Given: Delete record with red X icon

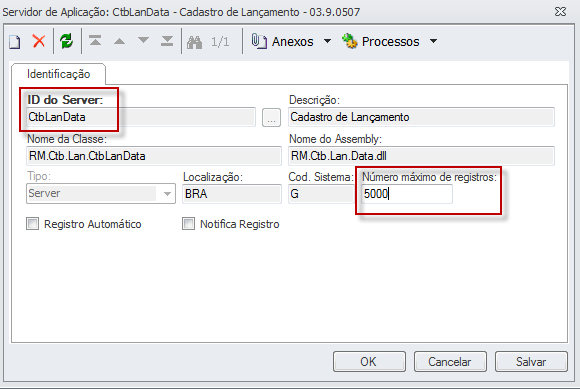Looking at the screenshot, I should click(39, 41).
